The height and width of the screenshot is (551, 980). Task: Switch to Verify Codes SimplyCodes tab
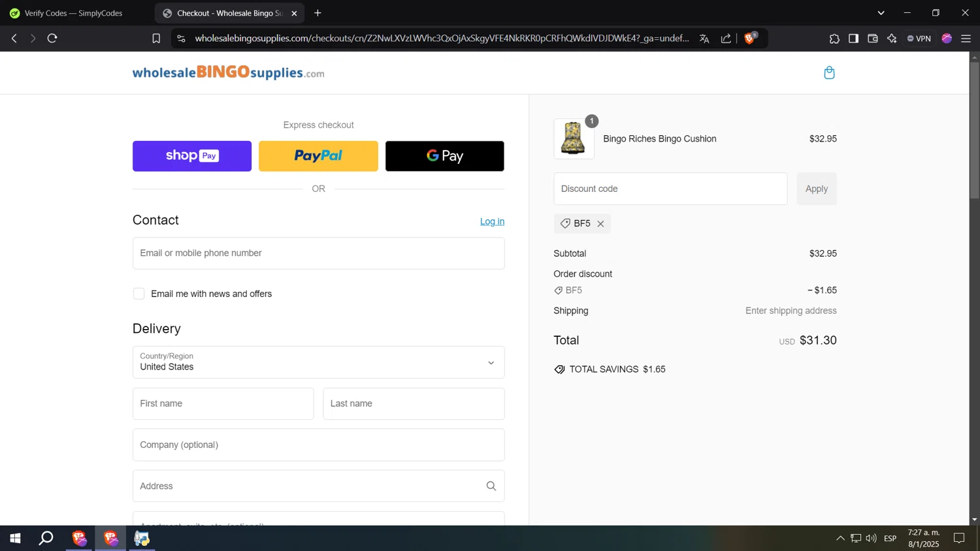pyautogui.click(x=74, y=13)
